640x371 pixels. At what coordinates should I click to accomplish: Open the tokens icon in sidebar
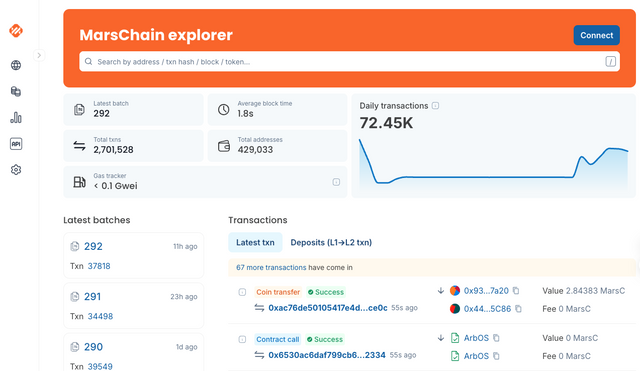16,91
